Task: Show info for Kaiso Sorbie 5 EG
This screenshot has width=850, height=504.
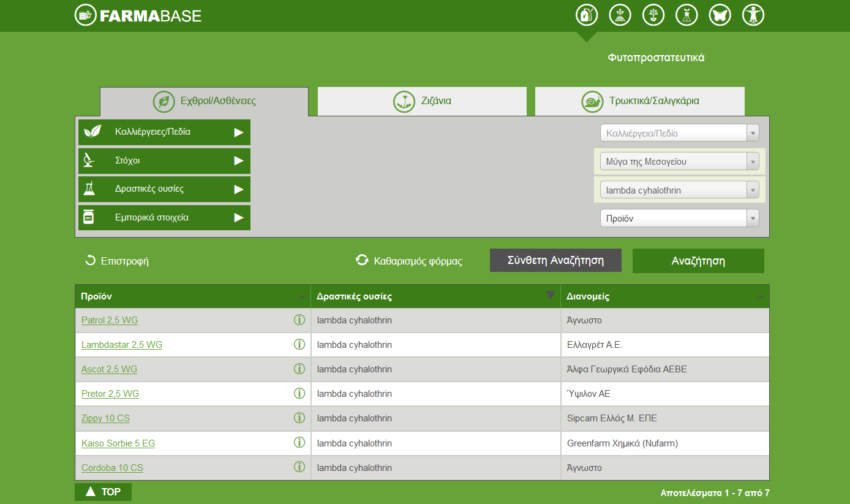Action: [299, 442]
